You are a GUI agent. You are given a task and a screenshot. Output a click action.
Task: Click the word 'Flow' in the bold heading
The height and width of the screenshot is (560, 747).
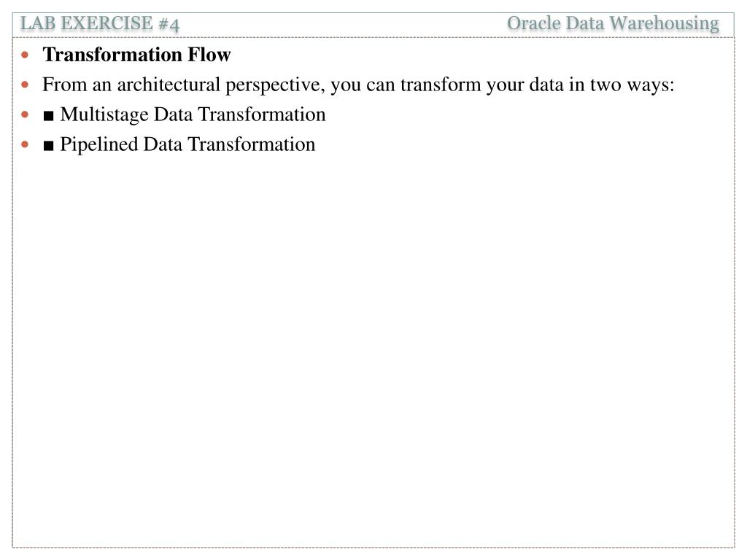coord(209,55)
